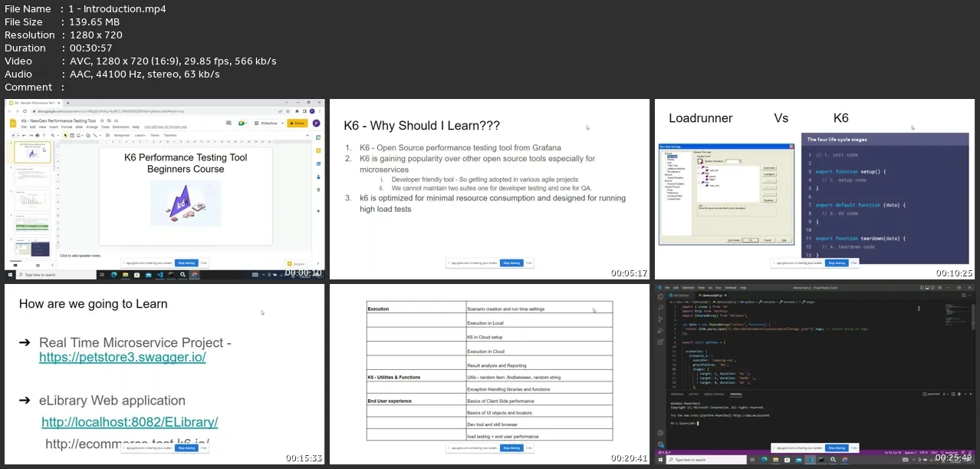Screen dimensions: 980x469
Task: Open Source Control in VS Code activity bar
Action: (660, 319)
